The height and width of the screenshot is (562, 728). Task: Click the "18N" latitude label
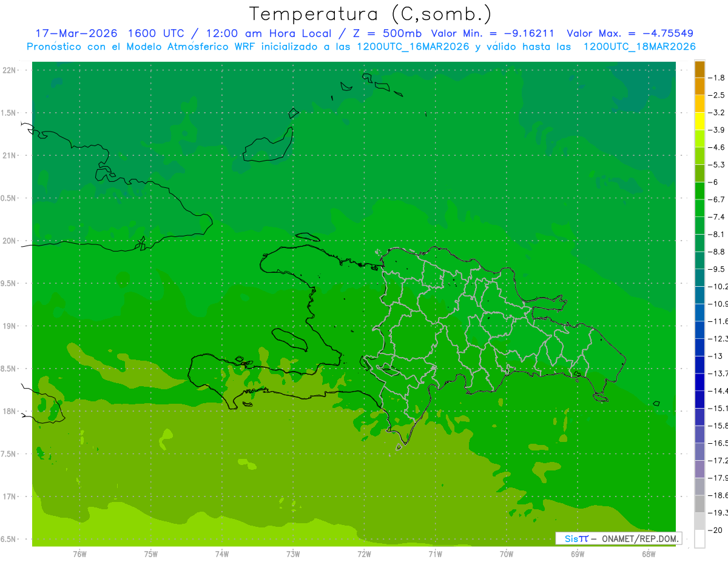pyautogui.click(x=8, y=411)
